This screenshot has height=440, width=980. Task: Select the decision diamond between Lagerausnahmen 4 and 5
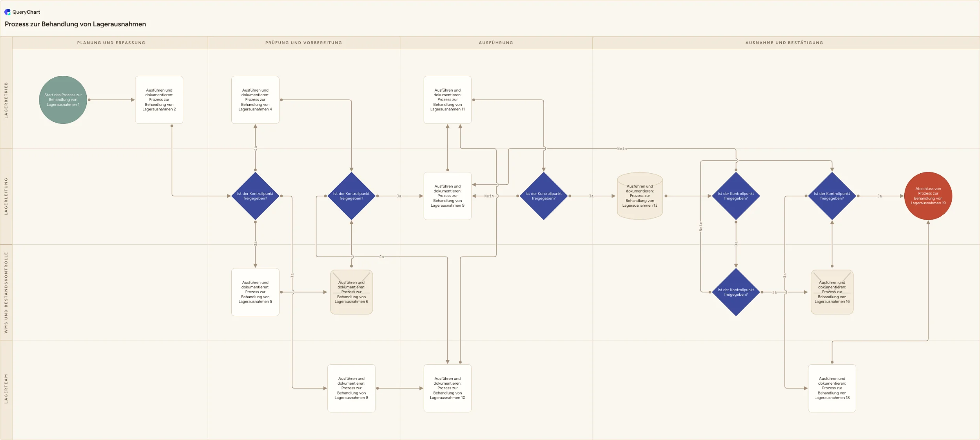(x=255, y=196)
